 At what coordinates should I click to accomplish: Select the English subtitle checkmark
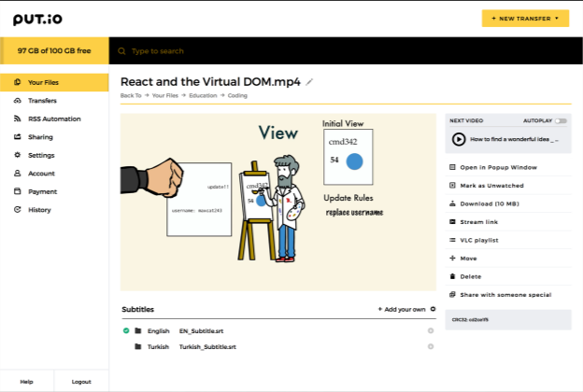126,330
